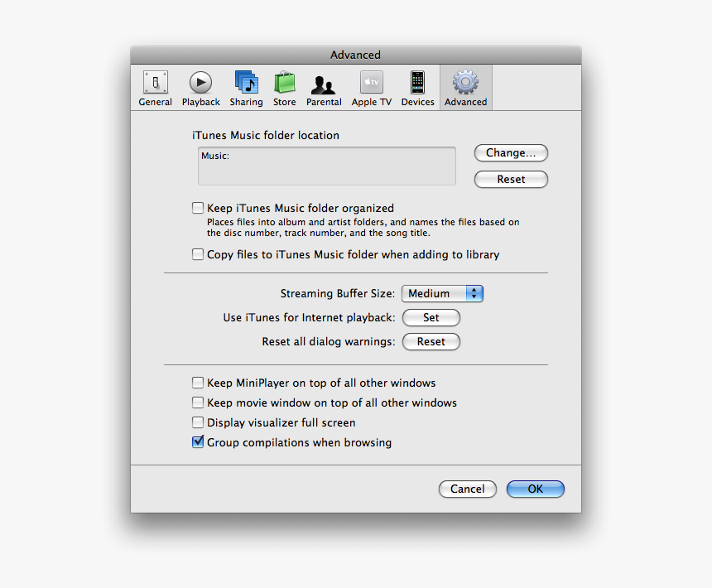Enable Copy files to iTunes Music folder
Viewport: 712px width, 588px height.
pos(198,254)
